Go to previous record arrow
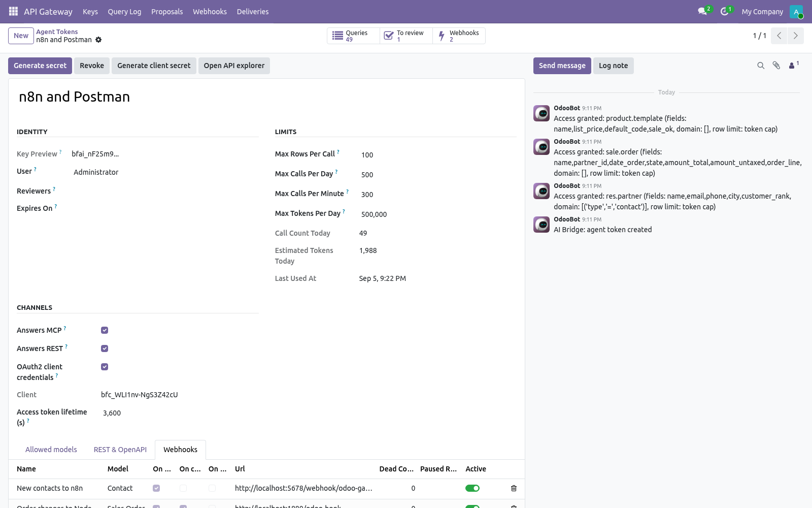This screenshot has width=812, height=508. pyautogui.click(x=779, y=36)
